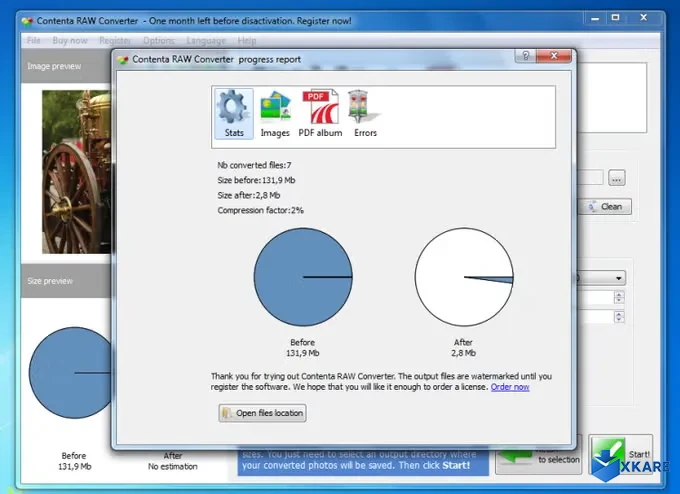Show the Errors traffic light tab

(365, 113)
